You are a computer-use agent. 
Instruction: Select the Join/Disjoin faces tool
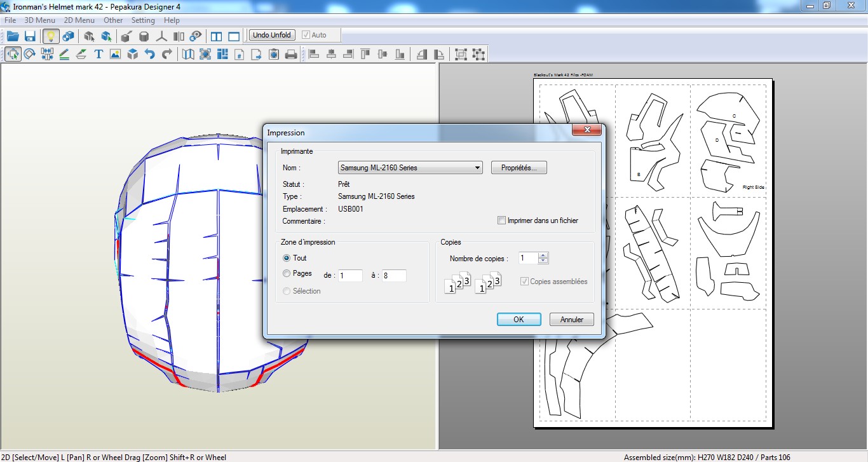(47, 55)
